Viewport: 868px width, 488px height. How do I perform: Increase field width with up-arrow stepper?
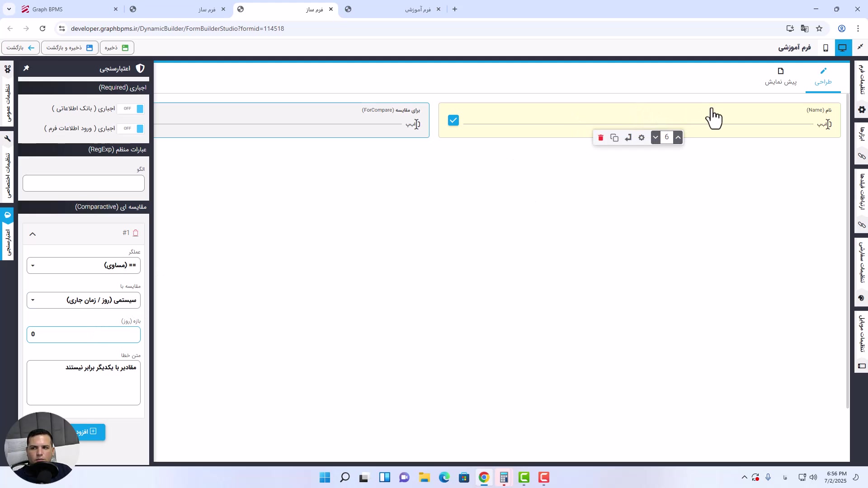(678, 137)
